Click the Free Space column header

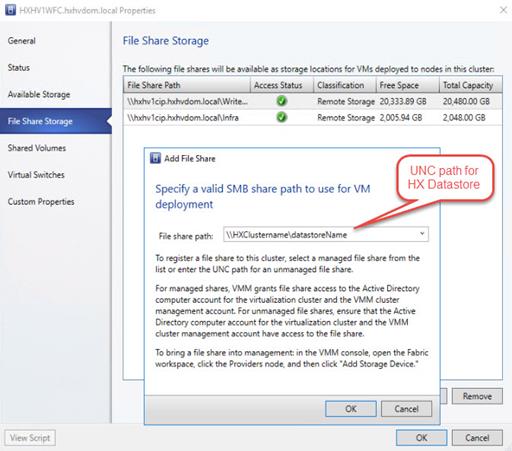(x=407, y=85)
